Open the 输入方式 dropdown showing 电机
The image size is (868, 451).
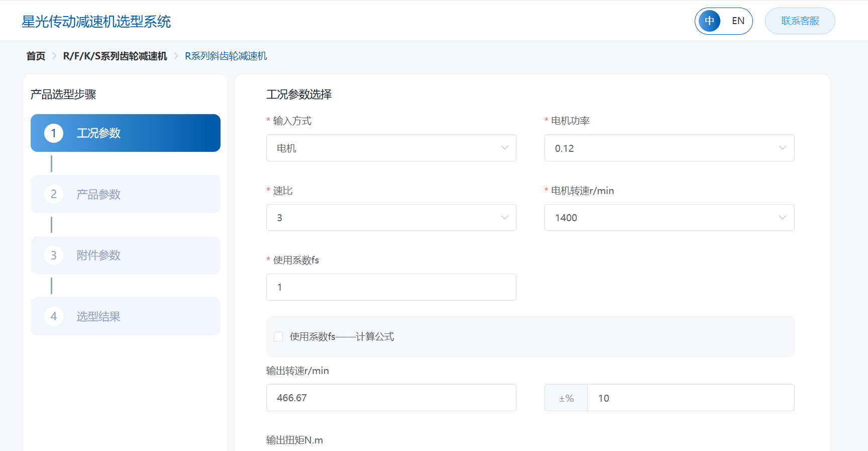(x=391, y=148)
